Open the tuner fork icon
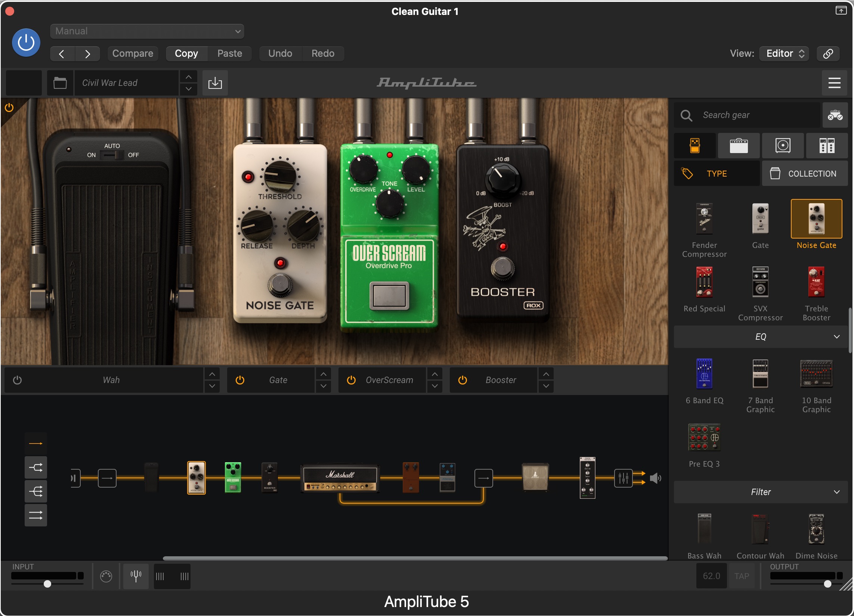Viewport: 854px width, 616px height. (136, 576)
